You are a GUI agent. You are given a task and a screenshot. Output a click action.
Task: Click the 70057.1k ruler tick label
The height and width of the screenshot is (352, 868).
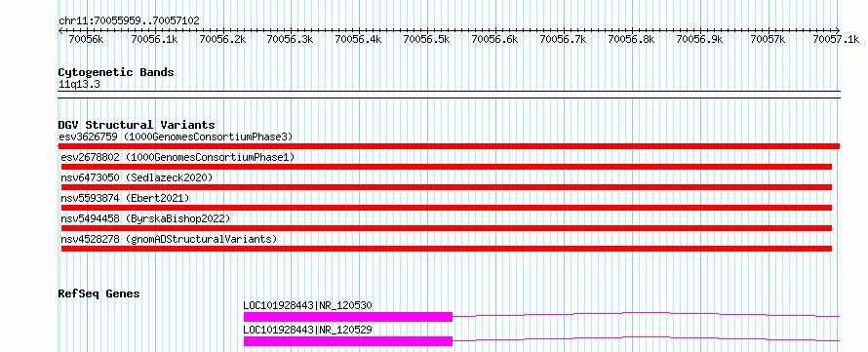[836, 39]
